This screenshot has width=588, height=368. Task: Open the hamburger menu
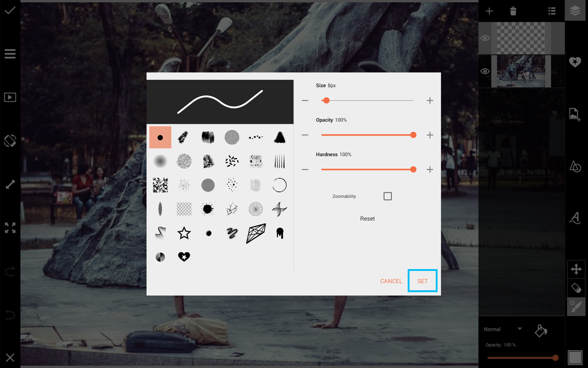pyautogui.click(x=10, y=53)
